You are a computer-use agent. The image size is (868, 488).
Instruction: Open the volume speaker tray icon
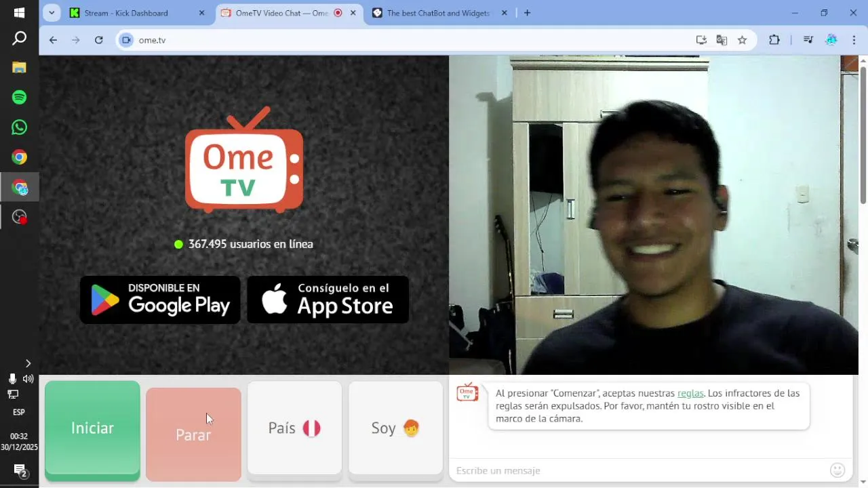[28, 379]
